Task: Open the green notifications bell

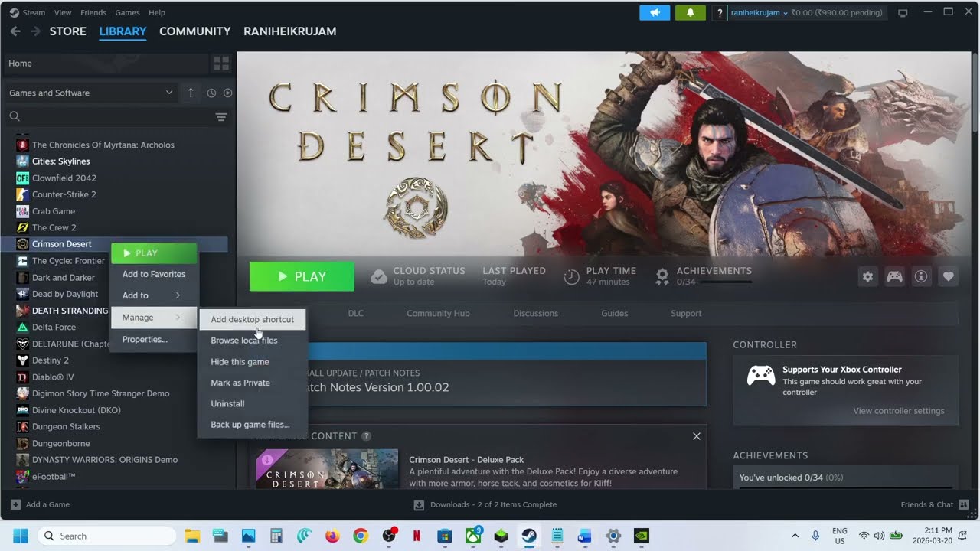Action: point(691,13)
